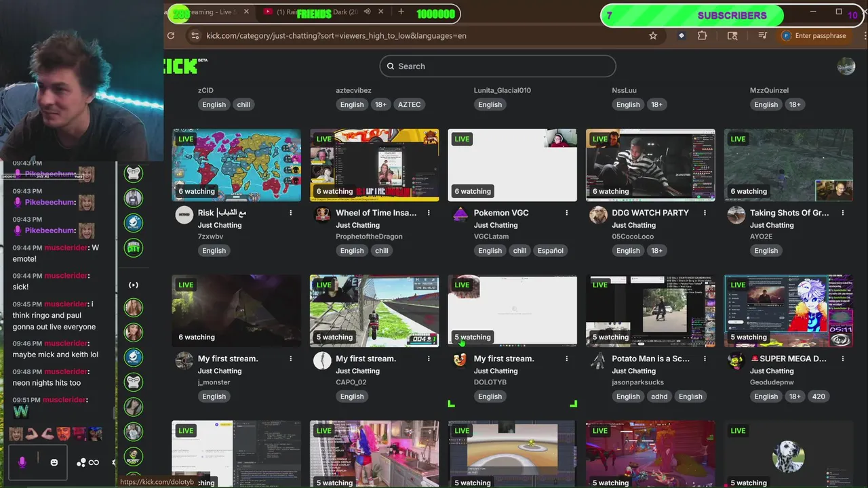Open 7zxwbv channel avatar

pyautogui.click(x=184, y=215)
